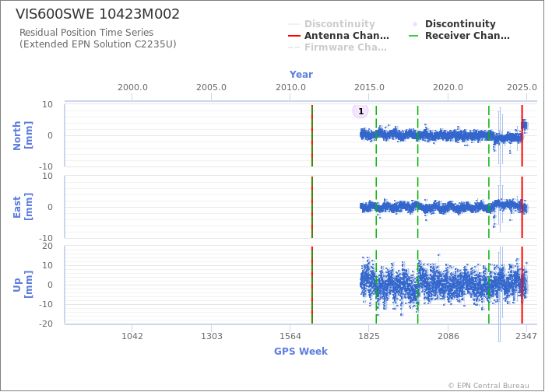Toggle the pink-dot Discontinuity legend entry

452,23
